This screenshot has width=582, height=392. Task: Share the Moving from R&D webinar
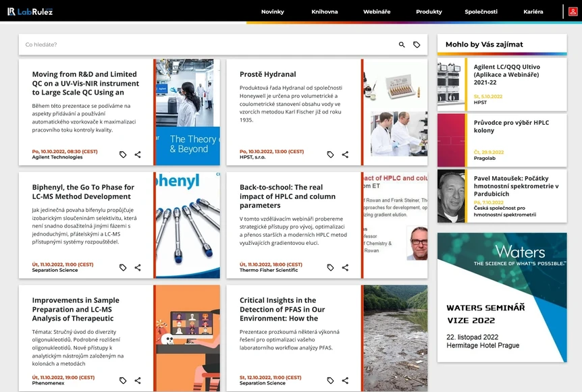point(138,155)
